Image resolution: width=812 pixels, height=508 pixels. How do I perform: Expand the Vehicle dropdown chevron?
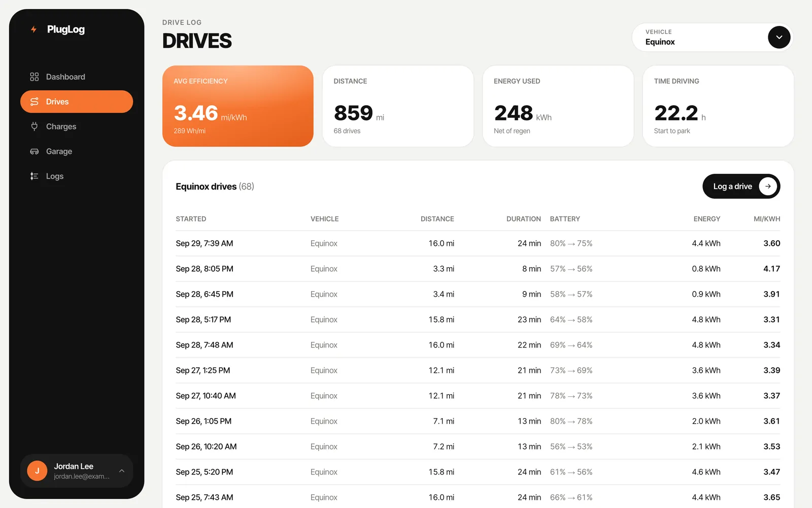pyautogui.click(x=779, y=37)
